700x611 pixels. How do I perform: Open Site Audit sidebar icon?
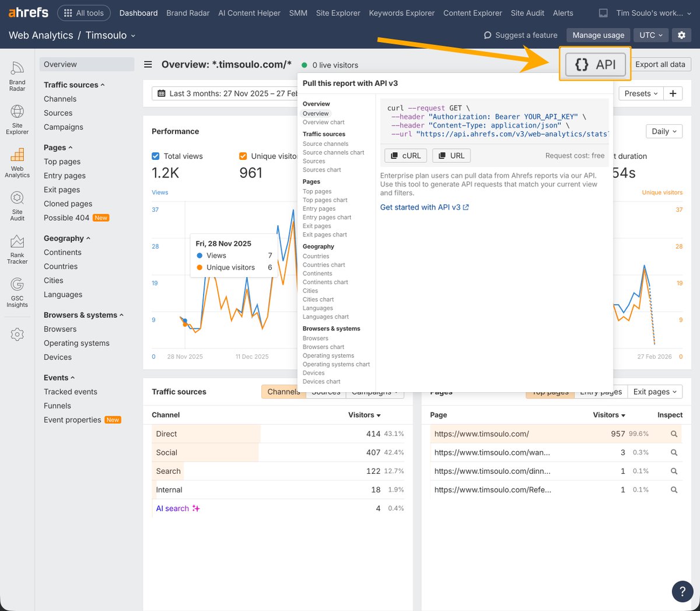tap(17, 206)
